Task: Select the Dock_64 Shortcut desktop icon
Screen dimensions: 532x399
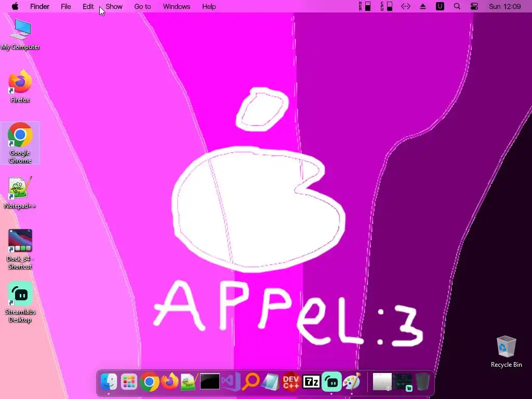Action: coord(20,249)
